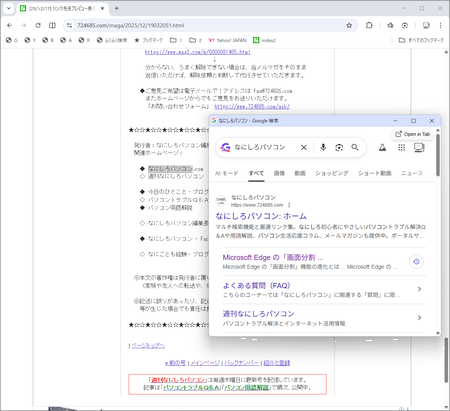450x411 pixels.
Task: Switch to ニュース search tab
Action: click(x=412, y=173)
